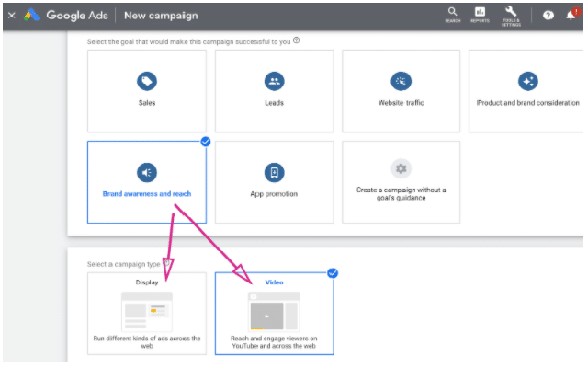Close the New campaign page with X
Viewport: 588px width, 368px height.
[x=11, y=15]
